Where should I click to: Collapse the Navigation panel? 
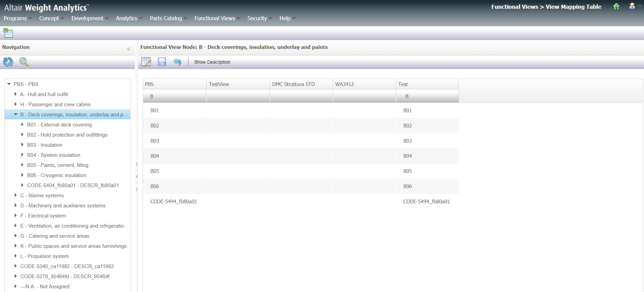point(128,49)
